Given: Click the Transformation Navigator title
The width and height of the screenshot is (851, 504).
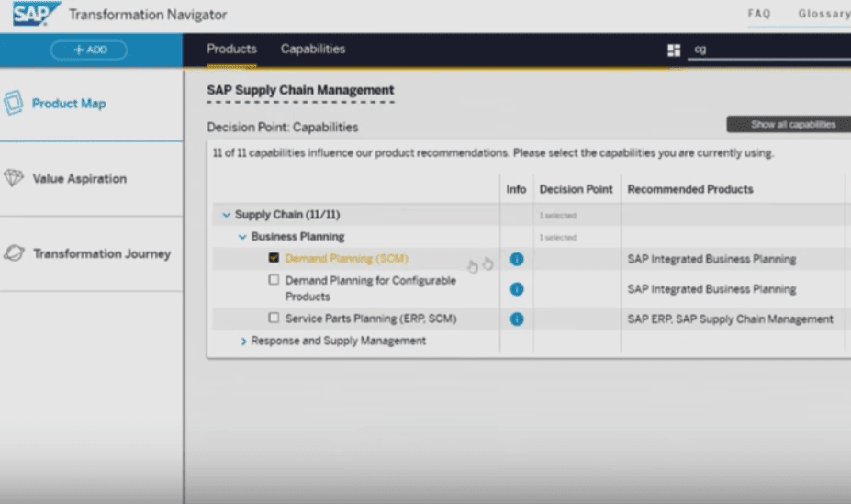Looking at the screenshot, I should (x=148, y=15).
